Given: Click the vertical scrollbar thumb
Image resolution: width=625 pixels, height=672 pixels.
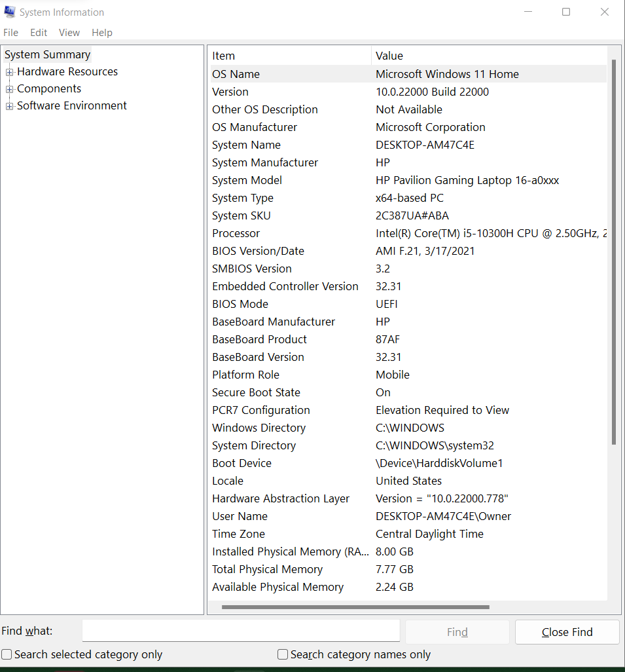Looking at the screenshot, I should tap(614, 249).
